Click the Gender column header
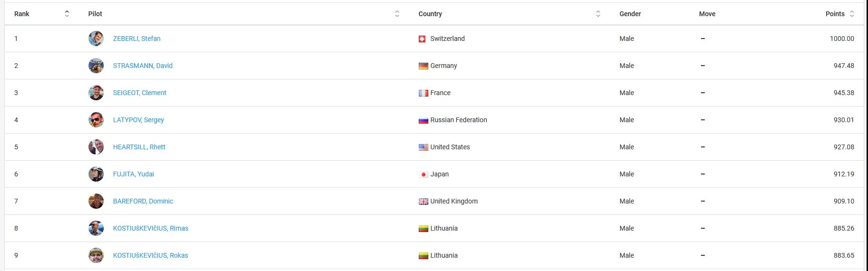The height and width of the screenshot is (271, 868). (630, 14)
